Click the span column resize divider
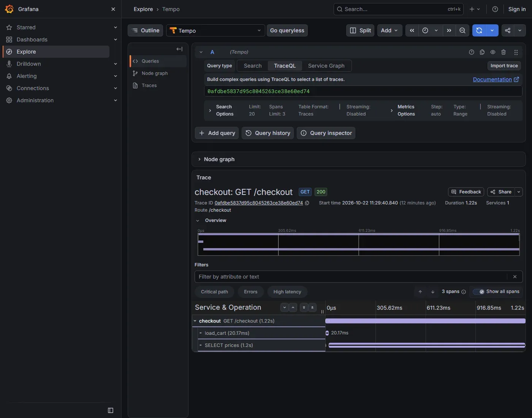This screenshot has width=532, height=418. click(x=323, y=312)
